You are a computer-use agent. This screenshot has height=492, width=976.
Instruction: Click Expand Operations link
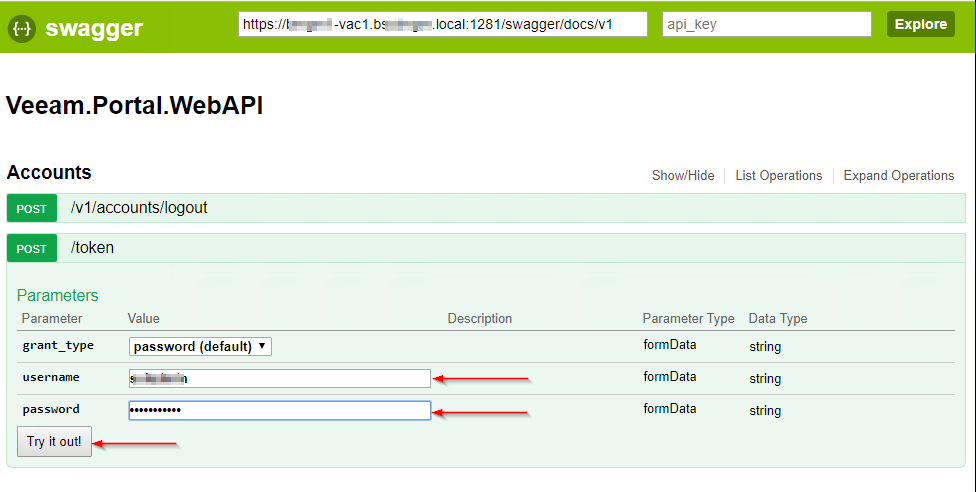point(899,176)
